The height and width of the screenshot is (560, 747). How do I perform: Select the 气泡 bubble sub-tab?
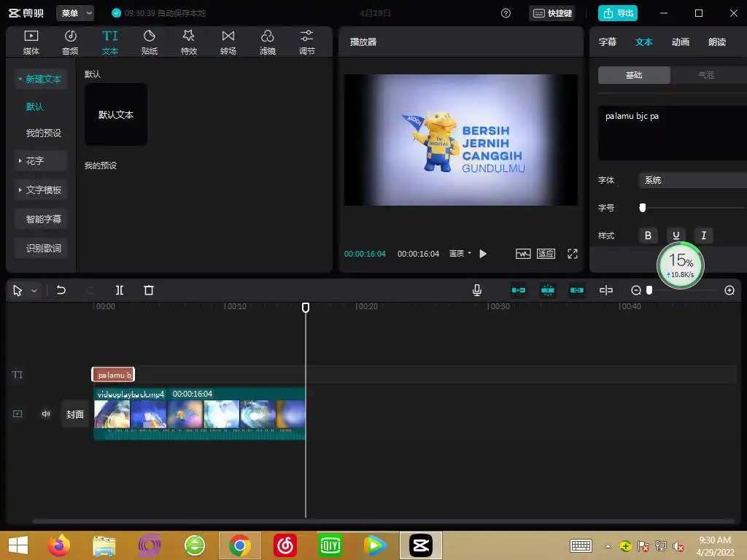706,75
